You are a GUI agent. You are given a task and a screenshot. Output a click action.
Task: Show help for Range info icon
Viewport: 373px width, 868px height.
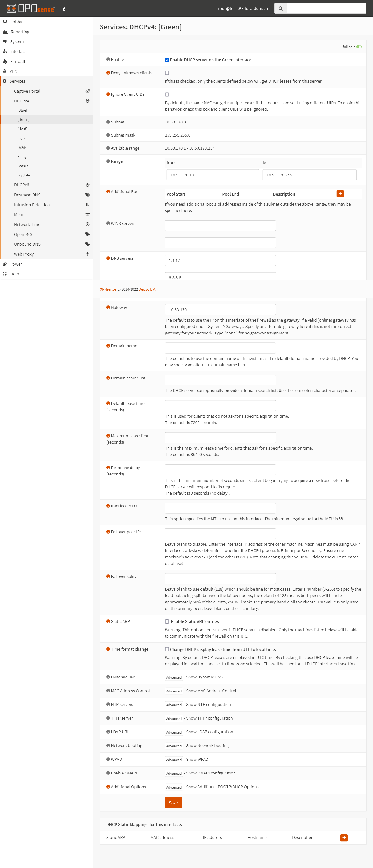108,161
